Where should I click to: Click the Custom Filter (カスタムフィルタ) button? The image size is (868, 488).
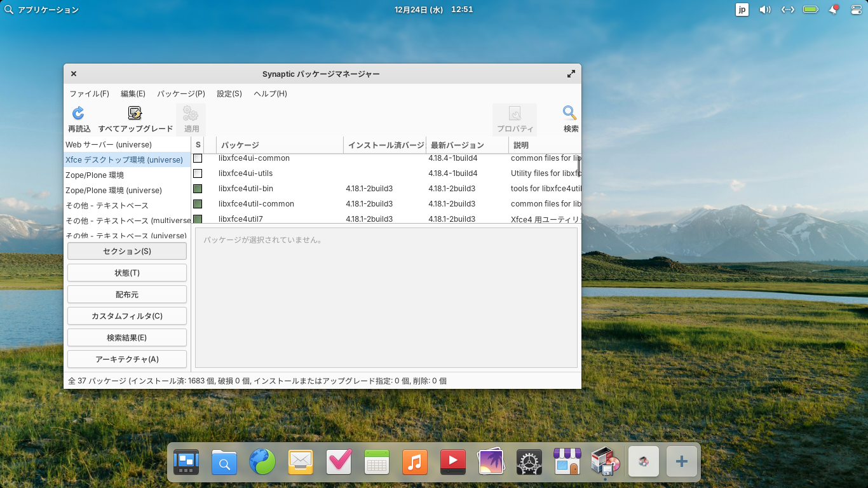tap(127, 316)
